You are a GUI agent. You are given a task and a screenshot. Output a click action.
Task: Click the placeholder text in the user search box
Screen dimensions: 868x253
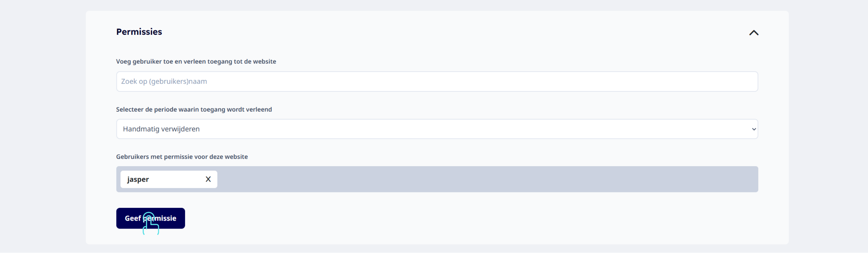pos(164,81)
